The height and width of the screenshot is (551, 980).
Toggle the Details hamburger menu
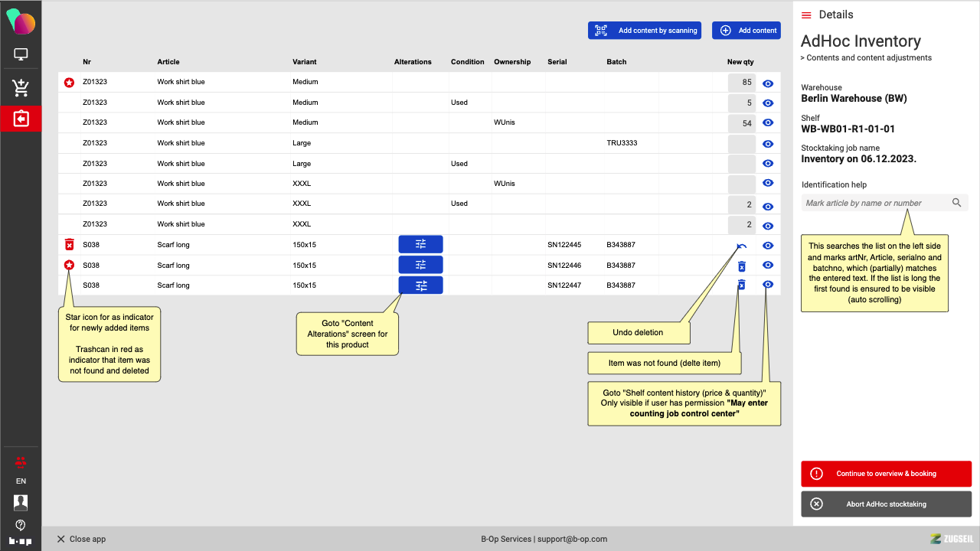806,15
